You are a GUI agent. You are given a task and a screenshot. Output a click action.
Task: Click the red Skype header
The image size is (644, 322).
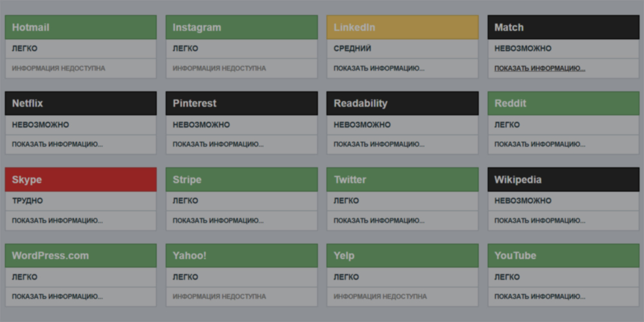coord(81,180)
